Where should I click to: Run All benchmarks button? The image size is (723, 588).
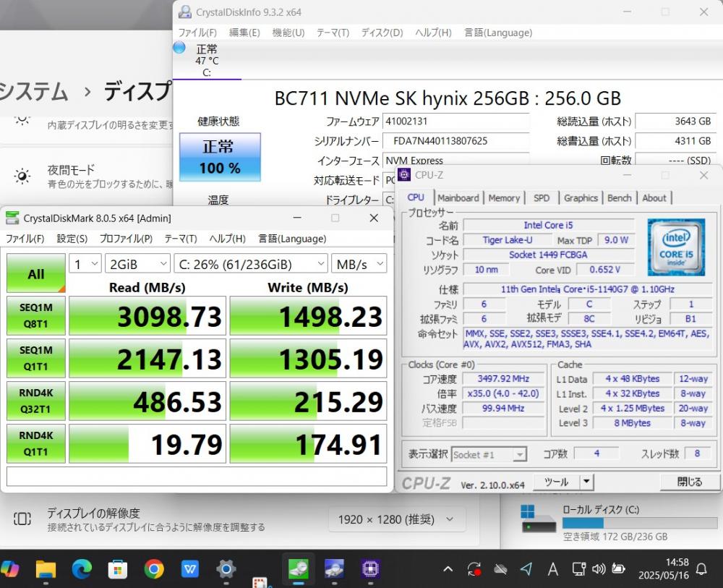point(36,273)
